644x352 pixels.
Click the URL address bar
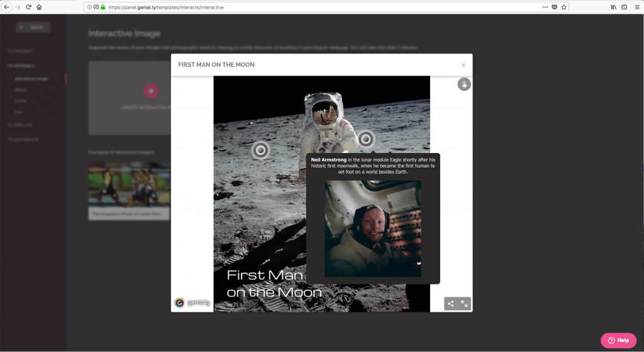coord(314,7)
